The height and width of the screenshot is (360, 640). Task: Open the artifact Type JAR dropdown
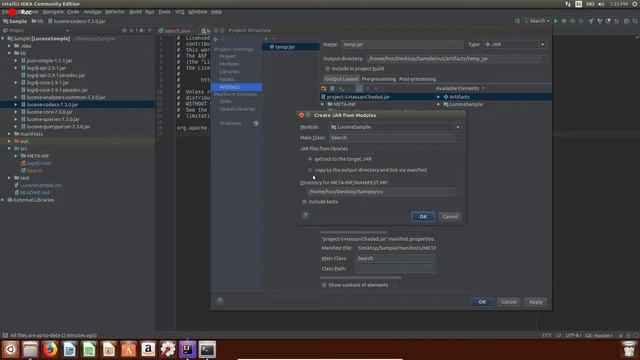[x=515, y=44]
